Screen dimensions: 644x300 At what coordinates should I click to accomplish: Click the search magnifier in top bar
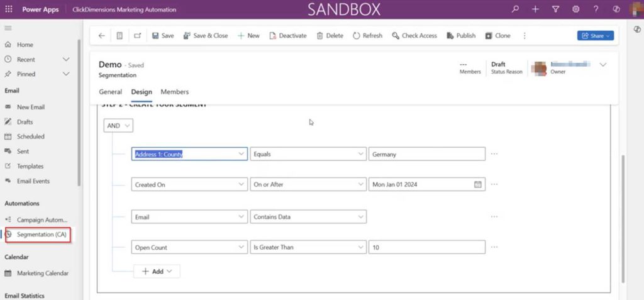pos(515,9)
